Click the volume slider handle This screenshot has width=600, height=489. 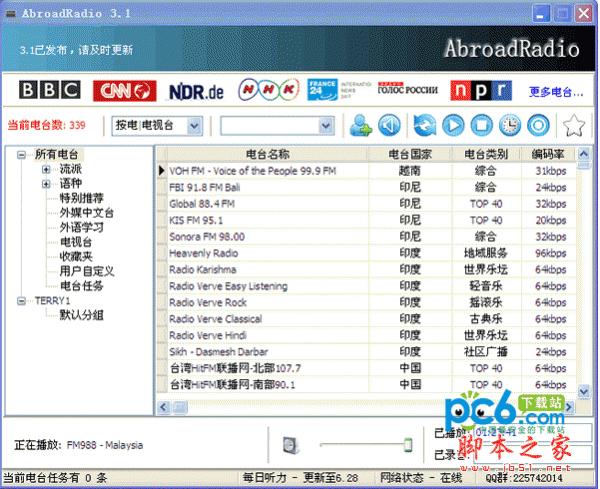point(408,445)
